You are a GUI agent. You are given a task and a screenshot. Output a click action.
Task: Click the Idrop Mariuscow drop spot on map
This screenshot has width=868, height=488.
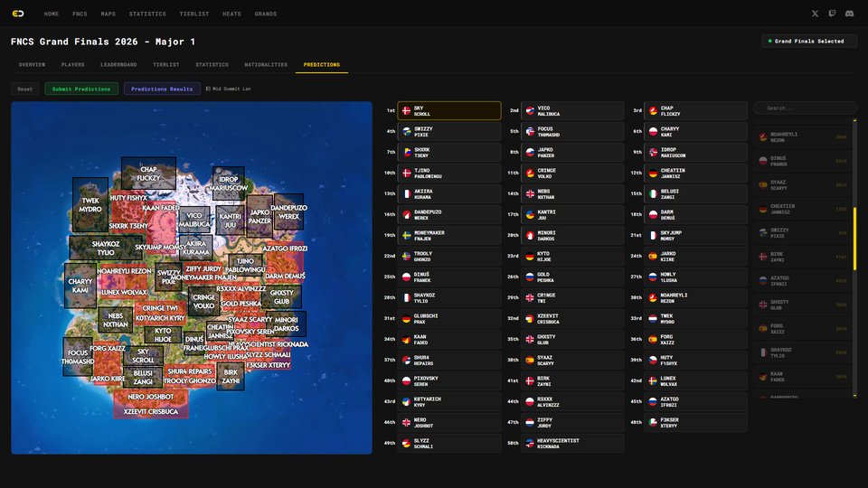pos(229,183)
